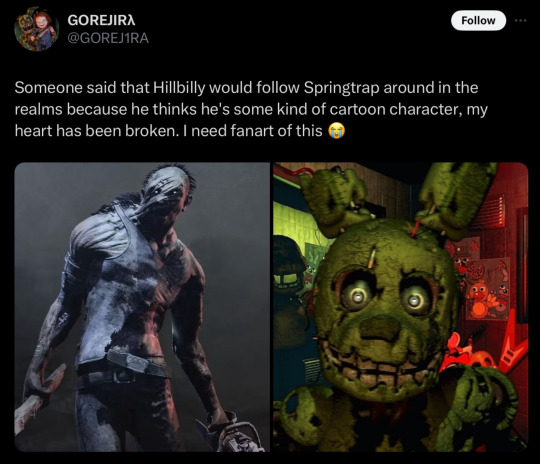Open the Hillbilly image on the left

142,307
